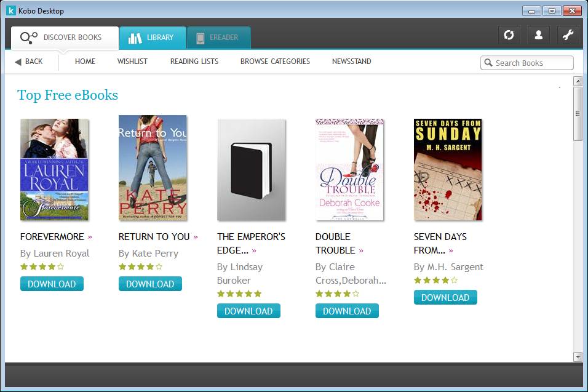Click author name M.H. Sargent

point(456,267)
